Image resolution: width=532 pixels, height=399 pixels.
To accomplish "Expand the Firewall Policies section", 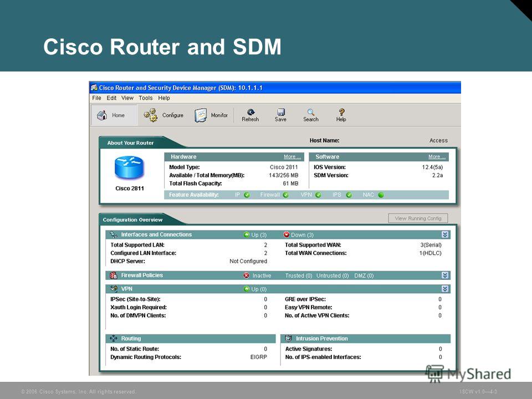I will pyautogui.click(x=445, y=275).
